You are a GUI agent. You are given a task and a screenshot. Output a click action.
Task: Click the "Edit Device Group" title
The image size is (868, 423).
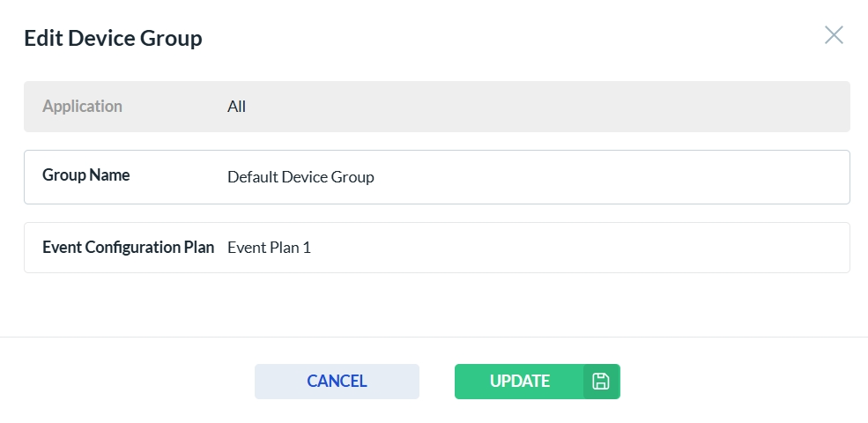point(113,38)
